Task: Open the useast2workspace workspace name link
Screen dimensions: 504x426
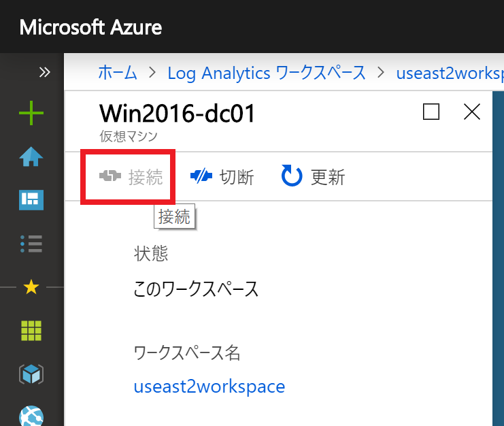Action: (209, 387)
